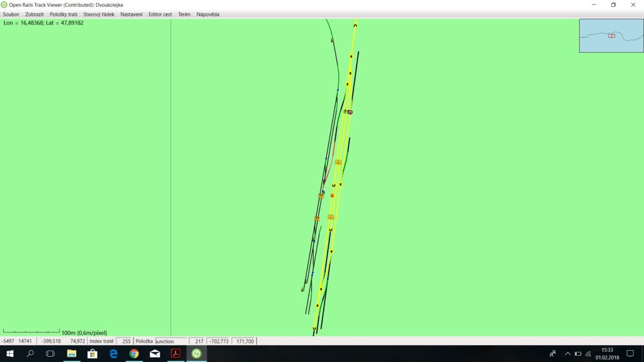Open Google Chrome from taskbar
644x362 pixels.
point(134,354)
